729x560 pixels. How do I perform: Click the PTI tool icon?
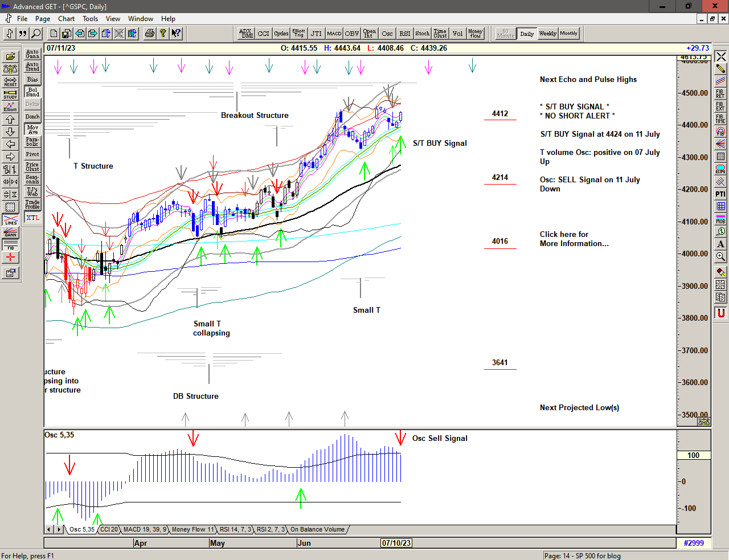tap(720, 194)
